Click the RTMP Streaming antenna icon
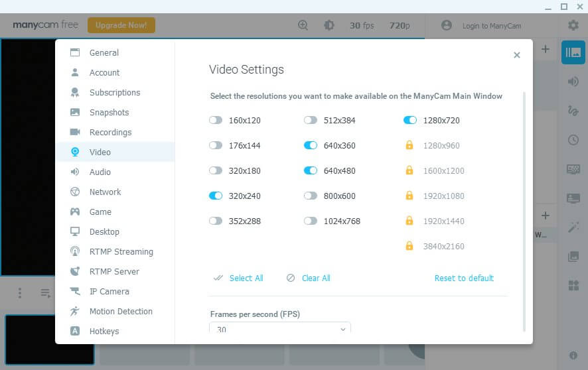Screen dimensions: 588x370 click(x=75, y=251)
